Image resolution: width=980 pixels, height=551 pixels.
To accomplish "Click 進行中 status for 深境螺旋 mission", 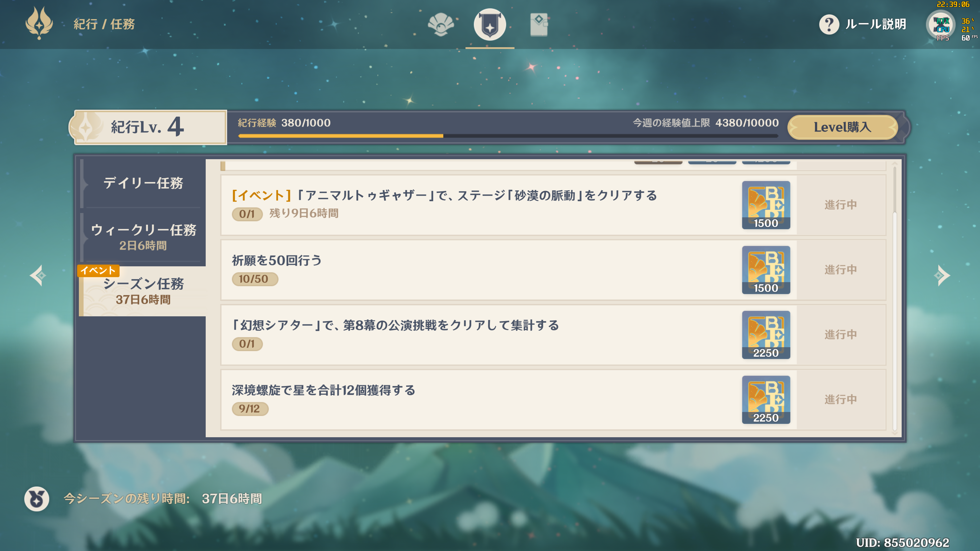I will pos(841,399).
